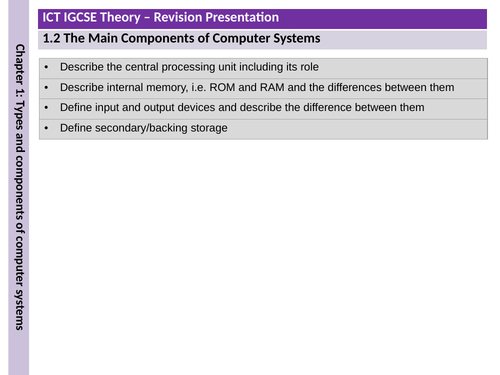Click the words 'Revision Presentation' in the title
500x375 pixels.
[216, 17]
